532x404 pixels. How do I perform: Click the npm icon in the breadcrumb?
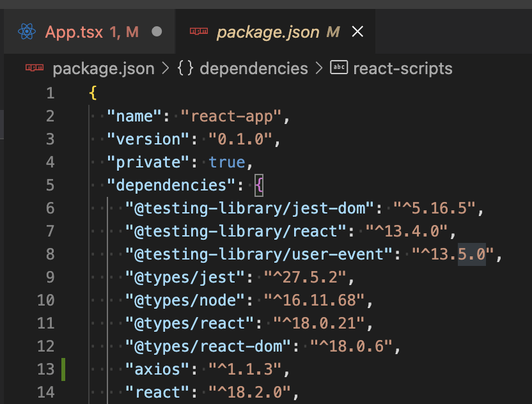coord(35,68)
